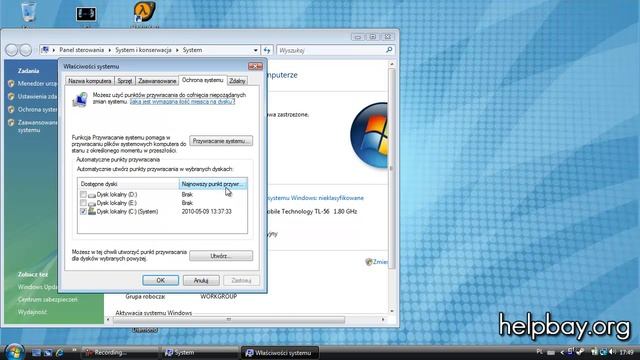Click the refresh icon next to address bar
The height and width of the screenshot is (360, 640).
267,50
